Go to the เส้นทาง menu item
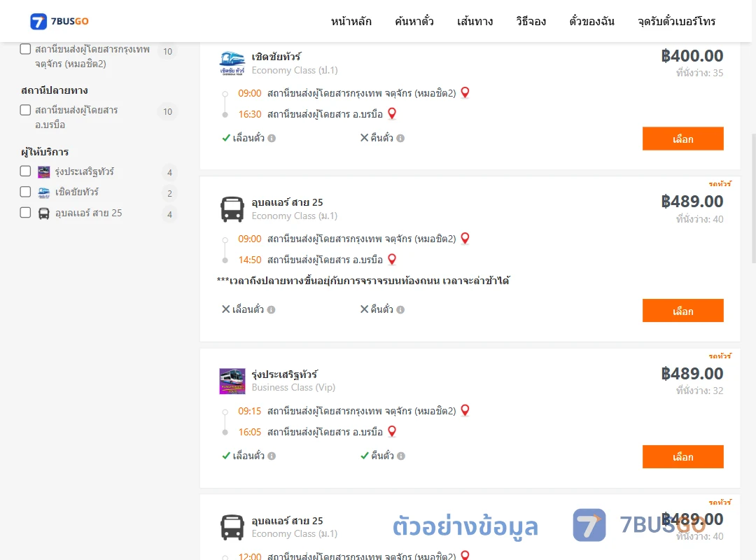This screenshot has height=560, width=756. tap(475, 21)
